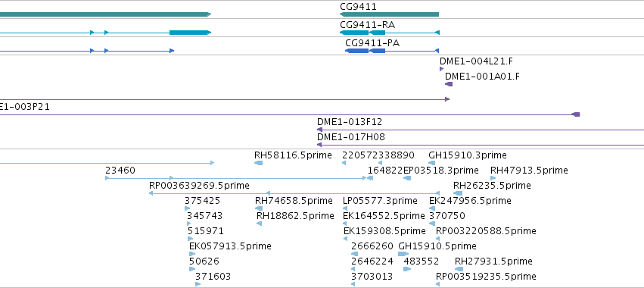Select the 23460 feature line
This screenshot has height=288, width=644.
tap(236, 178)
